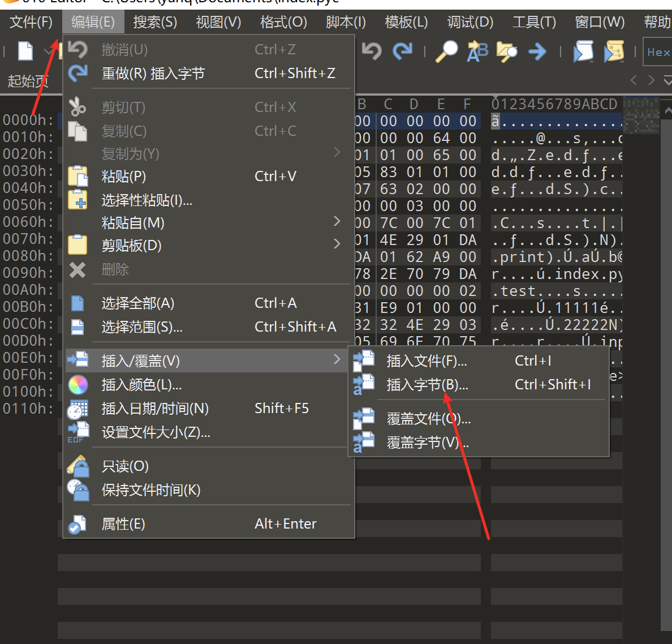Open the 工具(T) menu
This screenshot has height=644, width=672.
click(x=534, y=22)
